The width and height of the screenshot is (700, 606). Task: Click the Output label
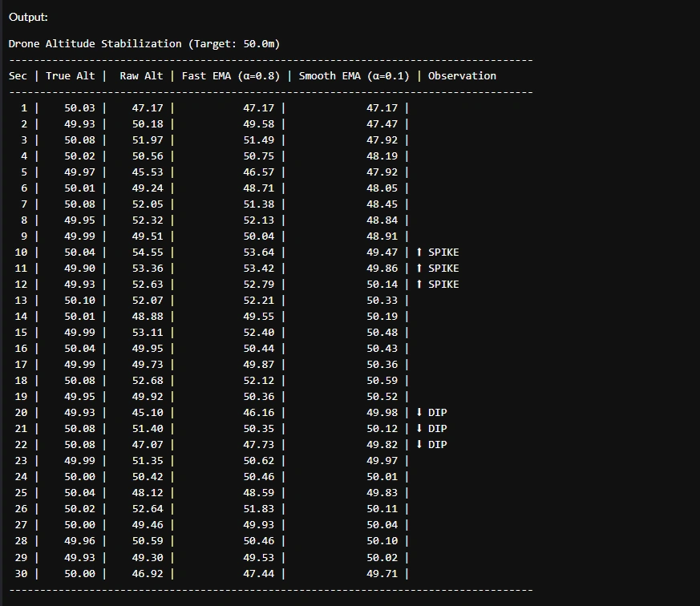[x=28, y=18]
